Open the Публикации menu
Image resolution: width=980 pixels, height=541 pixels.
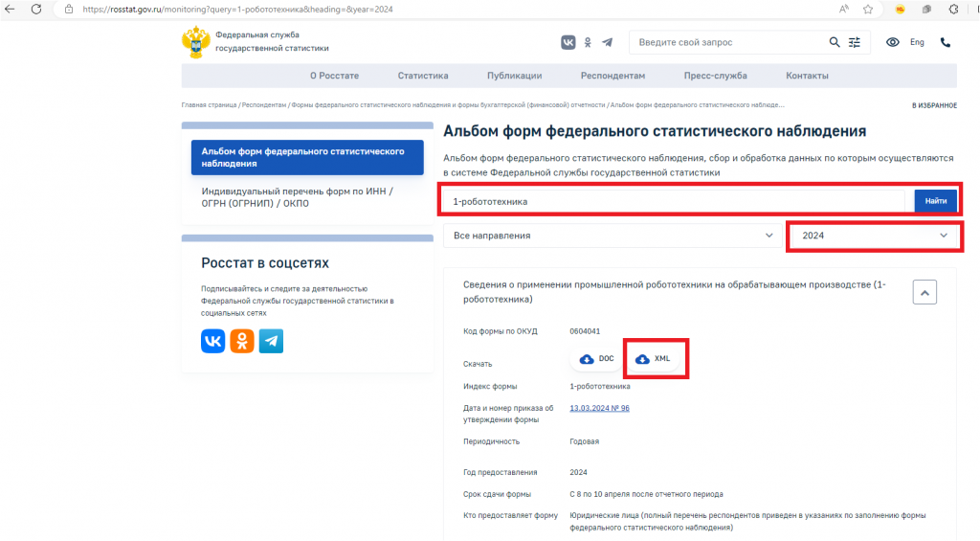coord(514,76)
